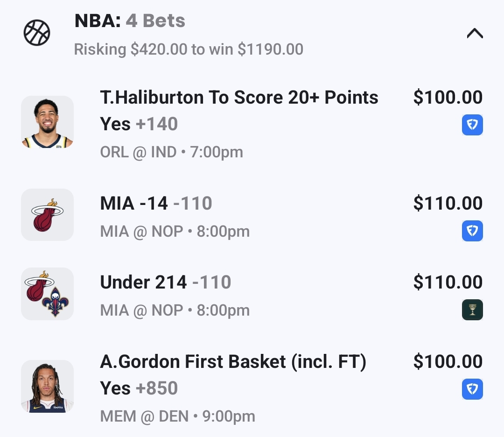Click the $100.00 stake on Haliburton bet

click(x=448, y=98)
